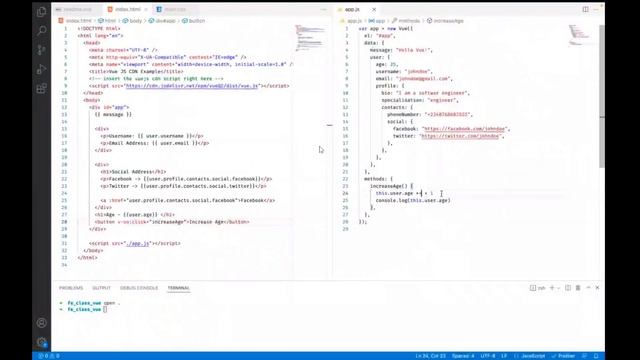Click methods breadcrumb segment
The width and height of the screenshot is (640, 360).
pyautogui.click(x=406, y=21)
